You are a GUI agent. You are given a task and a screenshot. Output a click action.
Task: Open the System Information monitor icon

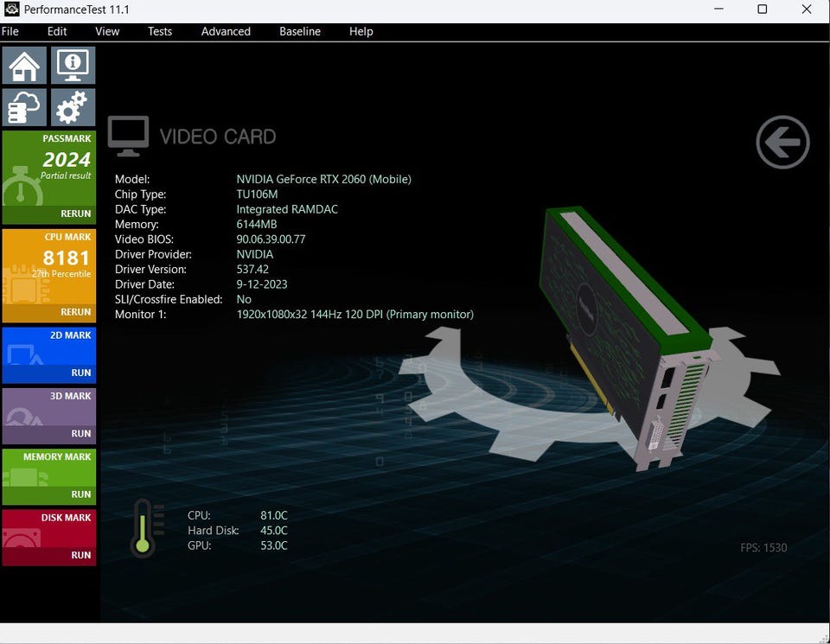73,66
